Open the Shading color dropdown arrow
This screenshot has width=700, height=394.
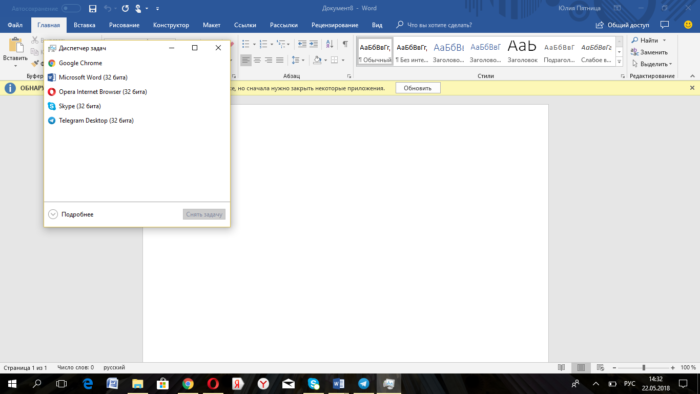[x=325, y=60]
